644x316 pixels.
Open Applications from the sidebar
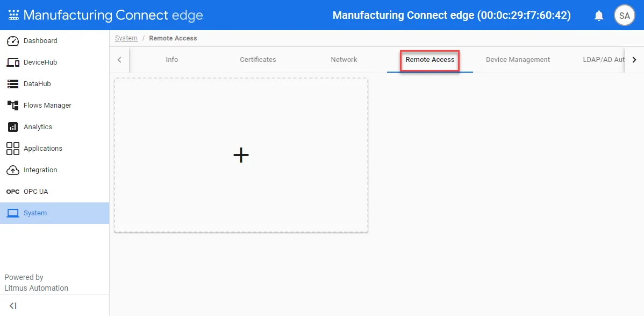(x=55, y=149)
